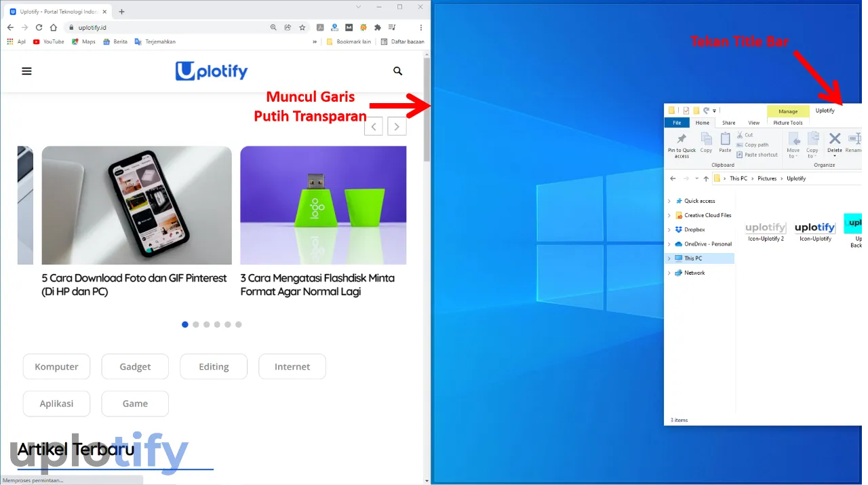Open Chrome three-dot menu
Screen dimensions: 868x485
pos(421,28)
